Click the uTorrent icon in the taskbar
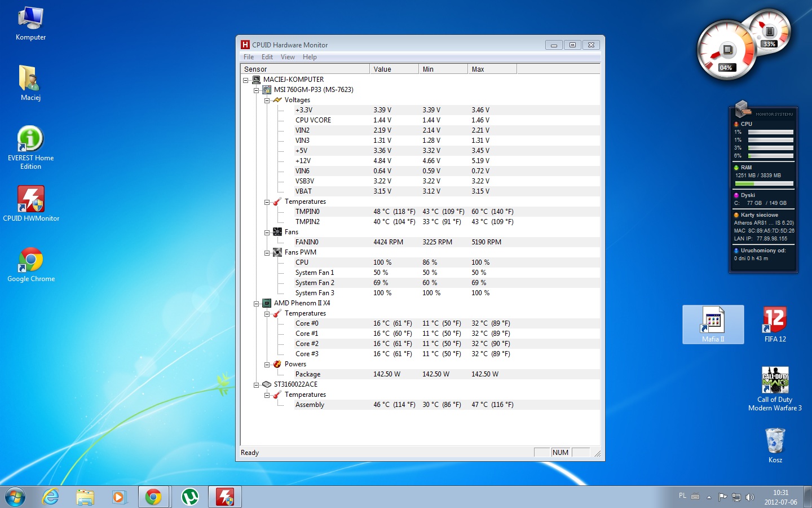The width and height of the screenshot is (812, 508). pyautogui.click(x=190, y=497)
